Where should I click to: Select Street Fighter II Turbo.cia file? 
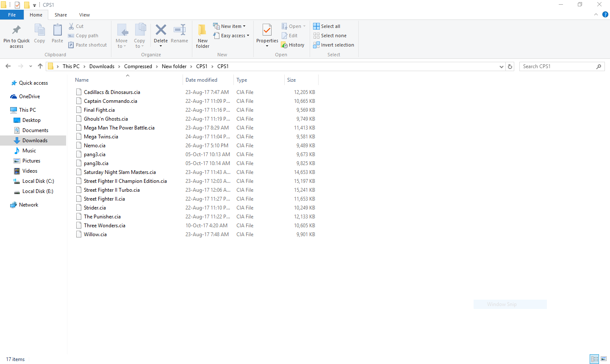(112, 190)
